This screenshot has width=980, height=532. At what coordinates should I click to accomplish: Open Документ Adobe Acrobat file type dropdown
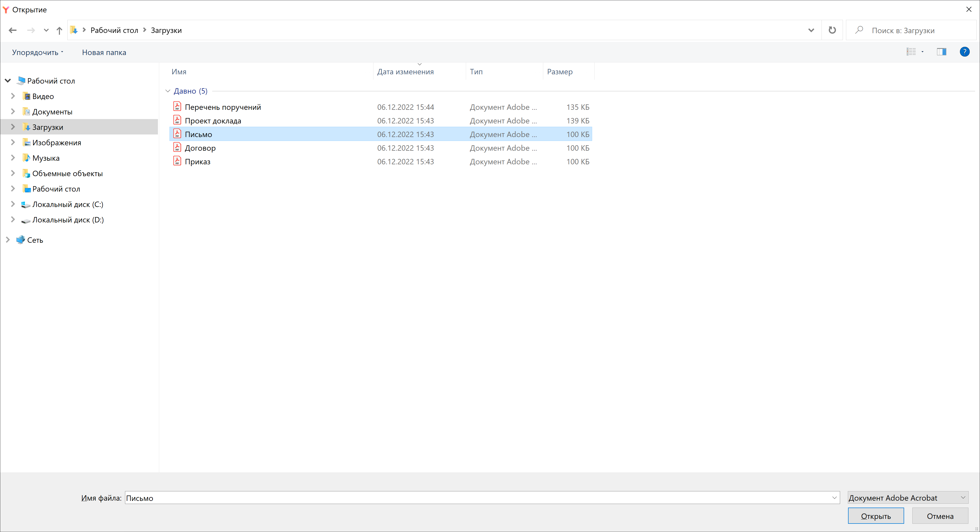coord(908,498)
